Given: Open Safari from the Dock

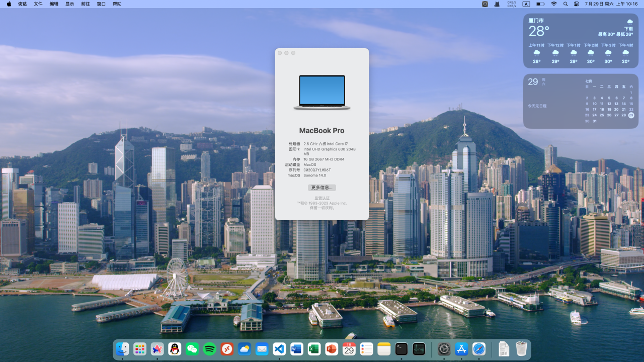Looking at the screenshot, I should click(479, 349).
